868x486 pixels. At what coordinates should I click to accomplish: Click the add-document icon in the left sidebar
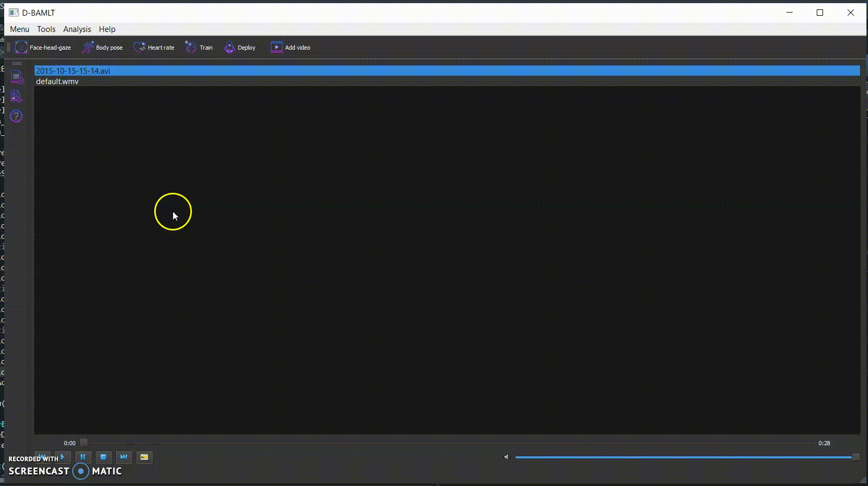point(17,77)
